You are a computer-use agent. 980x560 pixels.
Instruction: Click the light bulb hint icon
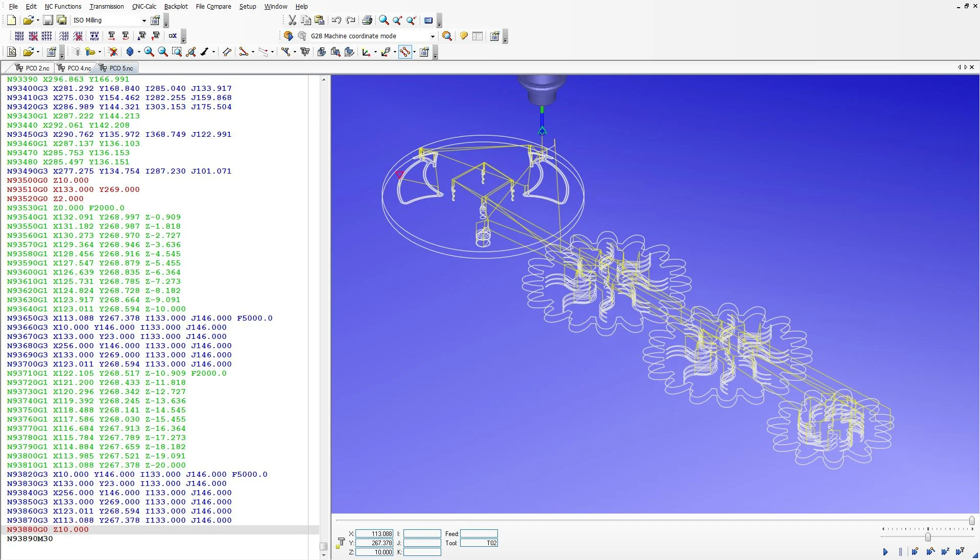(464, 36)
